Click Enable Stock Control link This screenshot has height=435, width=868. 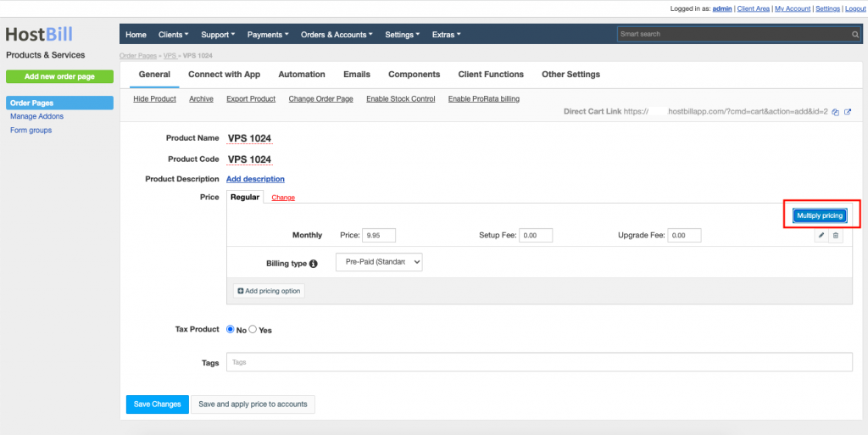[x=401, y=99]
